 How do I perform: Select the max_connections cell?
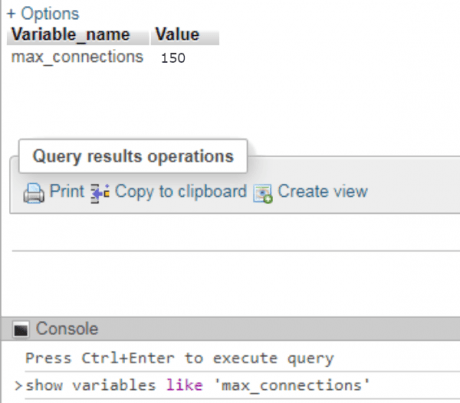77,57
